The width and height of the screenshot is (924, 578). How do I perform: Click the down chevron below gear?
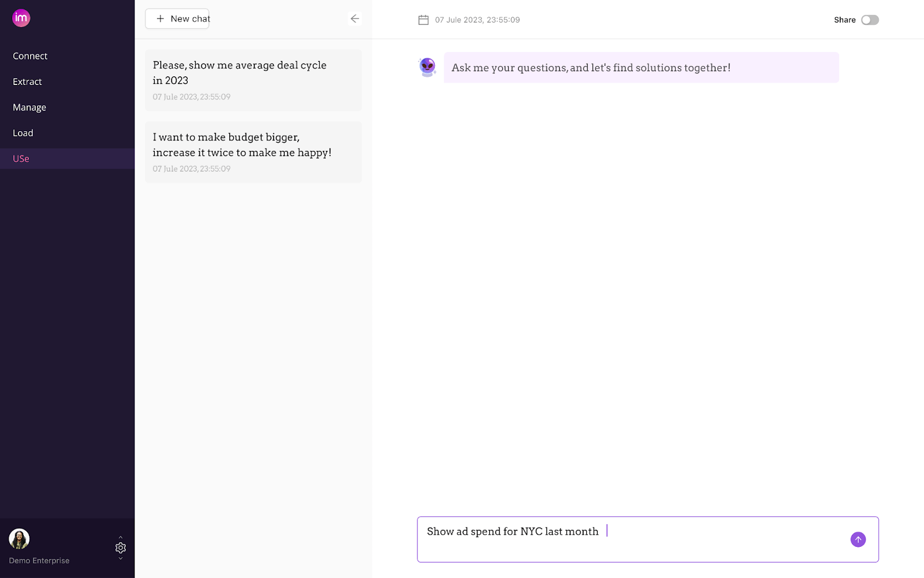click(121, 558)
